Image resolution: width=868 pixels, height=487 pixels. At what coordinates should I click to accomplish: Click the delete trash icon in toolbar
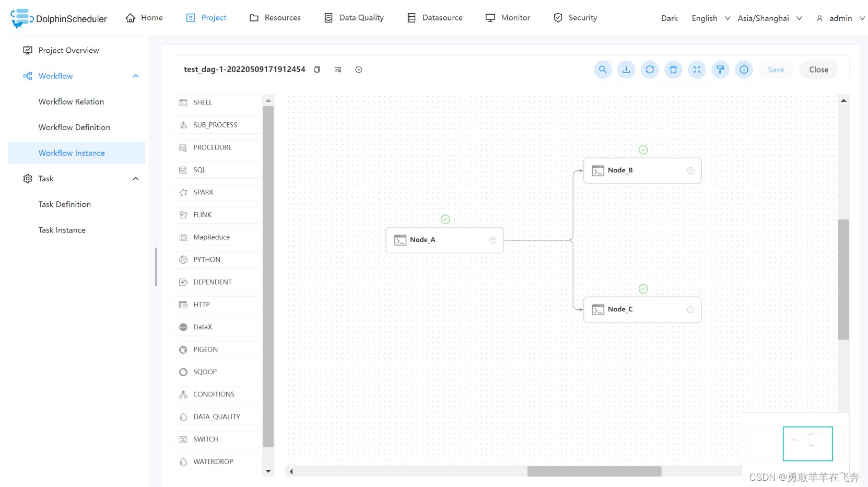click(x=673, y=69)
